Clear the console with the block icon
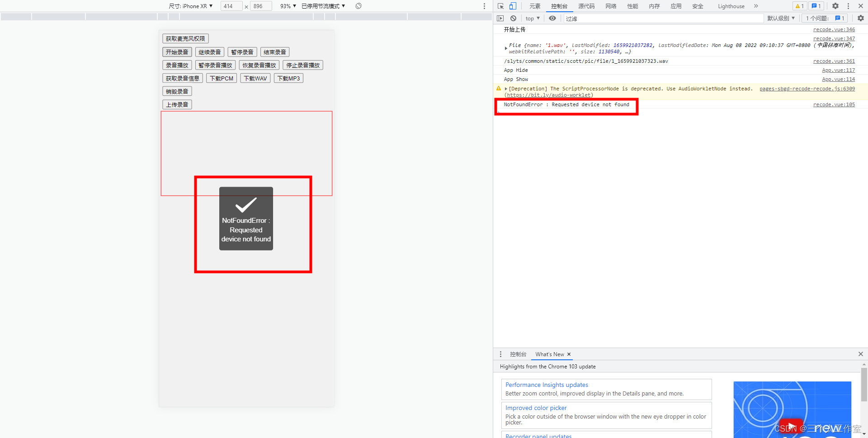The width and height of the screenshot is (868, 438). (513, 18)
